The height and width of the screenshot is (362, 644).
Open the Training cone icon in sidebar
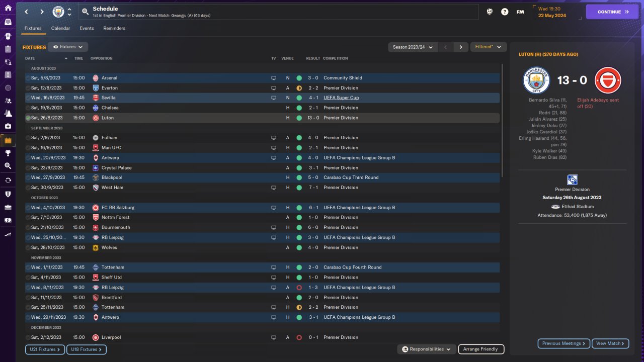tap(8, 113)
